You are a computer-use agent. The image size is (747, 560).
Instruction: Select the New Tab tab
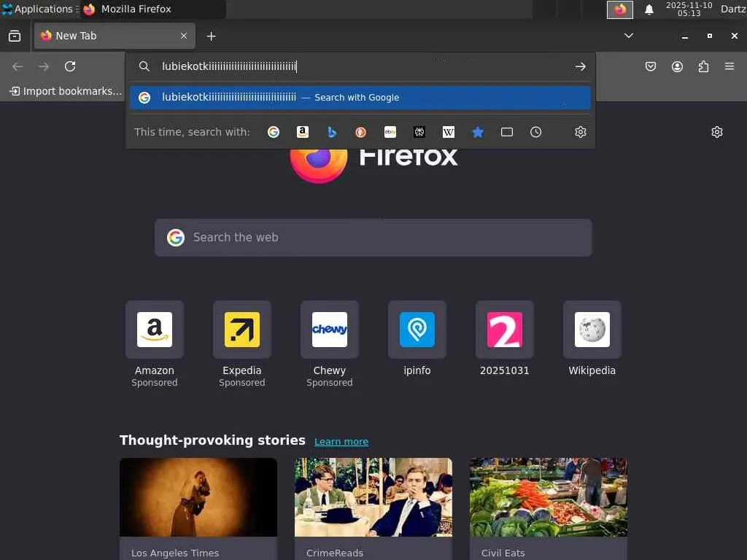(115, 36)
